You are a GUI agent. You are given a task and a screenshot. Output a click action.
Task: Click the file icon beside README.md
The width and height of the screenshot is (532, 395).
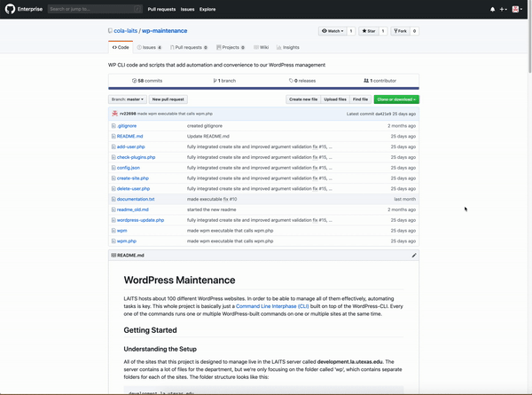click(x=113, y=136)
